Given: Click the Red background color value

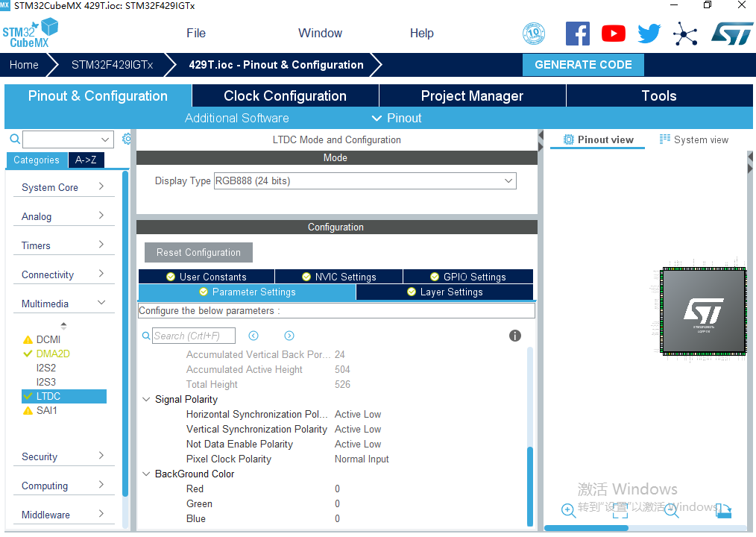Looking at the screenshot, I should [x=338, y=489].
